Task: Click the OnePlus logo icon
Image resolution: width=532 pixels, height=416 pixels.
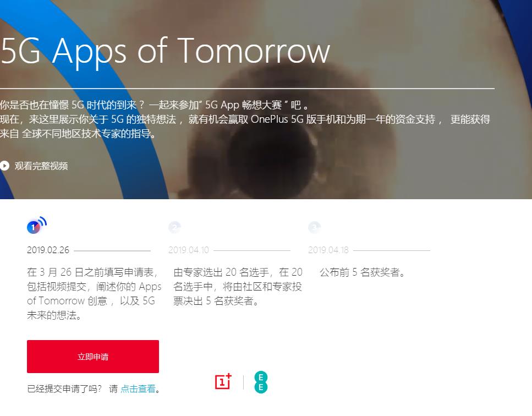Action: tap(223, 382)
